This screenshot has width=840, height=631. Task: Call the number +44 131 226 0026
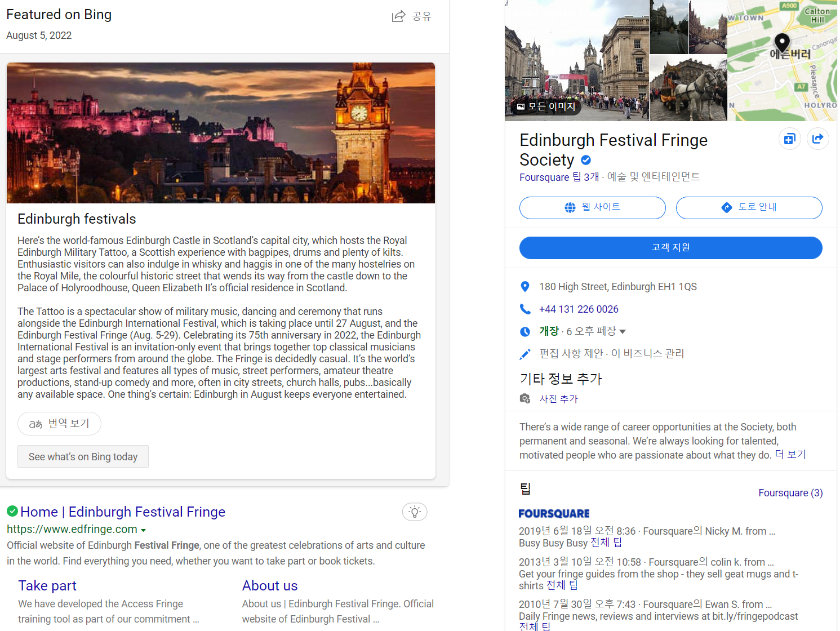[579, 309]
